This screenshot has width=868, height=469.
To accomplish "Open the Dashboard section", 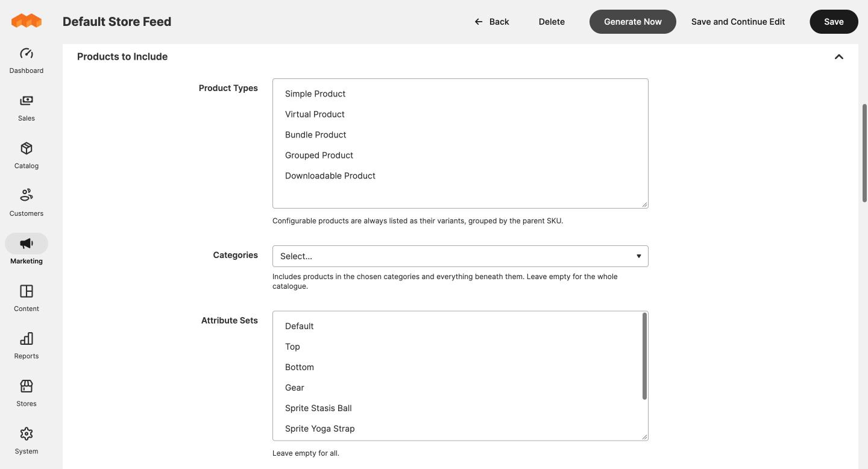I will coord(27,61).
